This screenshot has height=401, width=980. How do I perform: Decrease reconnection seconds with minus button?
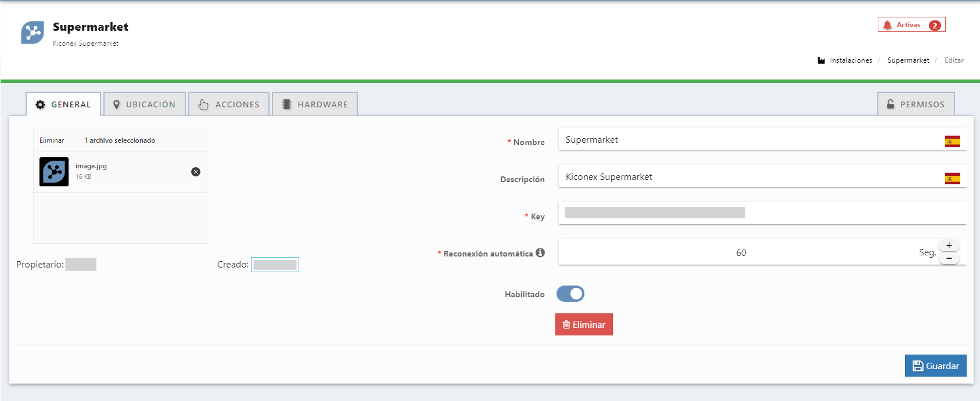(x=949, y=258)
